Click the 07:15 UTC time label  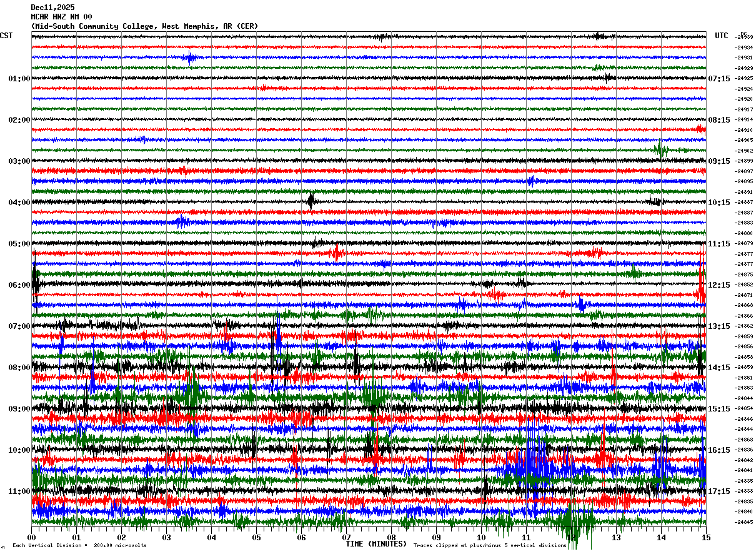(x=719, y=79)
